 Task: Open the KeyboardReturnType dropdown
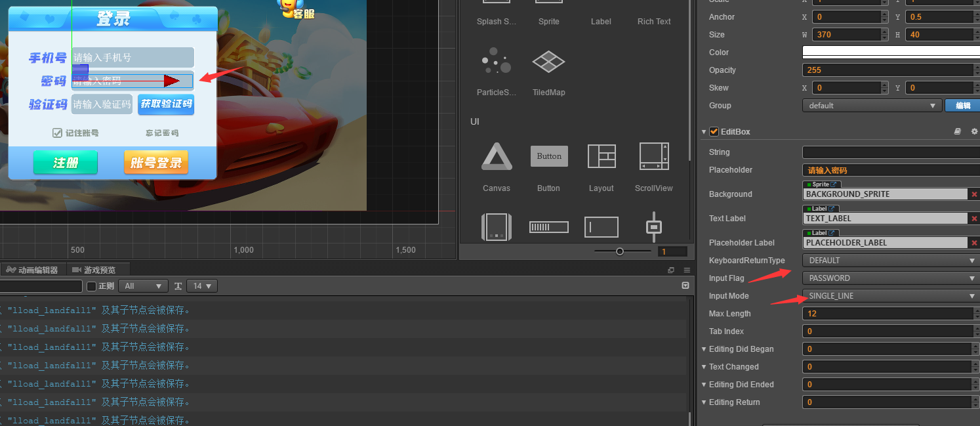(891, 261)
